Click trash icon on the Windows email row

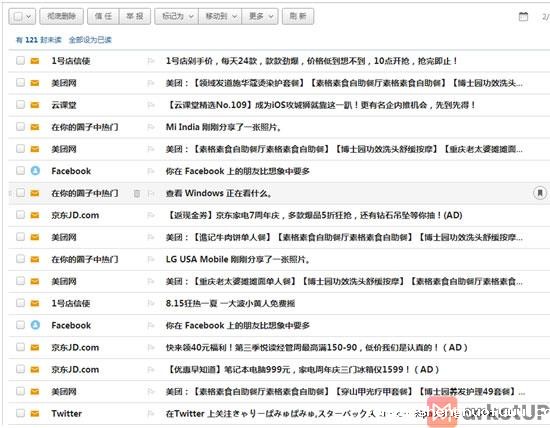(137, 193)
